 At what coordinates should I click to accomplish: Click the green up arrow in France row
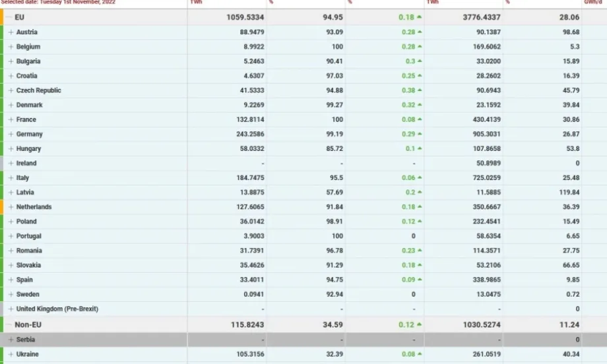tap(420, 119)
